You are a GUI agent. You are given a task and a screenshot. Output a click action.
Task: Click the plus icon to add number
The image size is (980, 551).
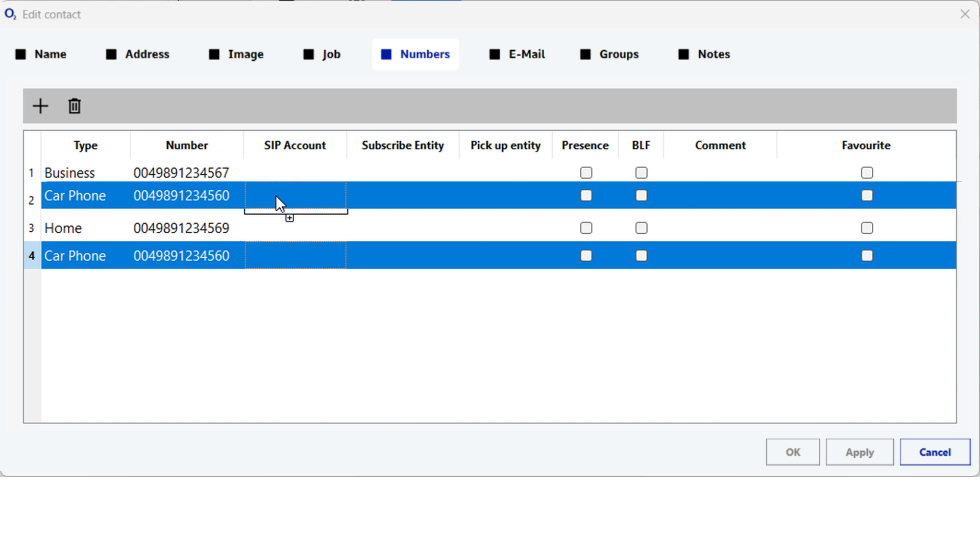pos(40,106)
